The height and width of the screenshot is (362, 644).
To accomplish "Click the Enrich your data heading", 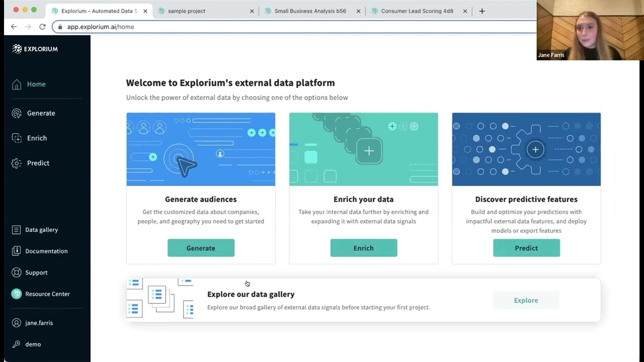I will tap(364, 199).
